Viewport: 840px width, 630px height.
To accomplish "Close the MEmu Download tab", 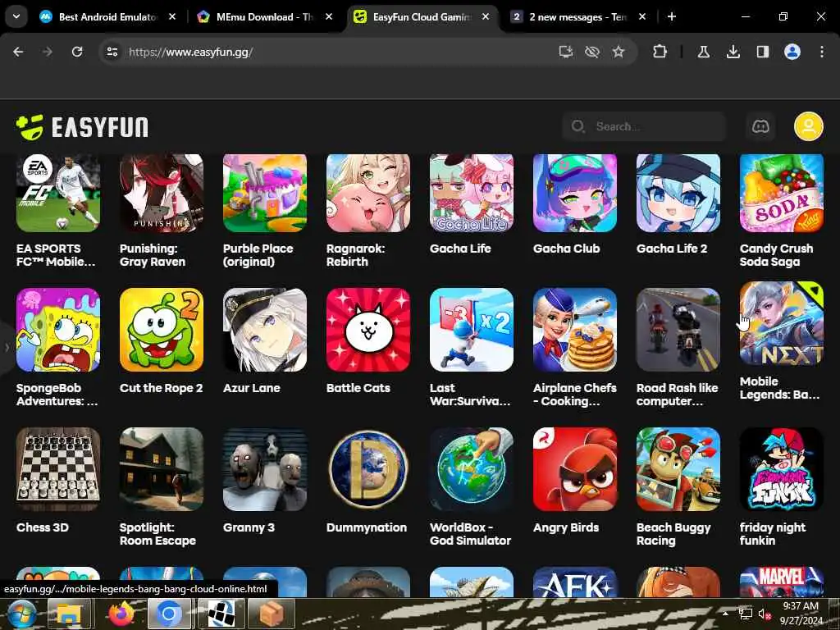I will coord(329,16).
